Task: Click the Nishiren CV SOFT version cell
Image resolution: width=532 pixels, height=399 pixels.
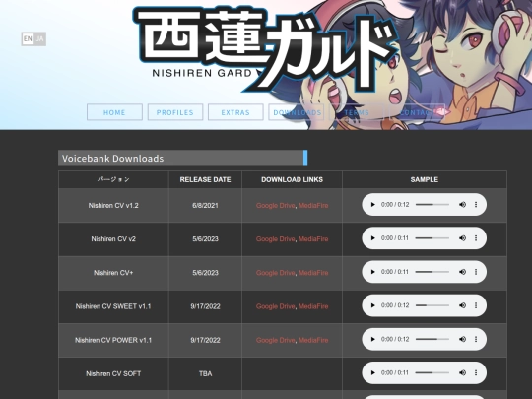Action: (113, 373)
